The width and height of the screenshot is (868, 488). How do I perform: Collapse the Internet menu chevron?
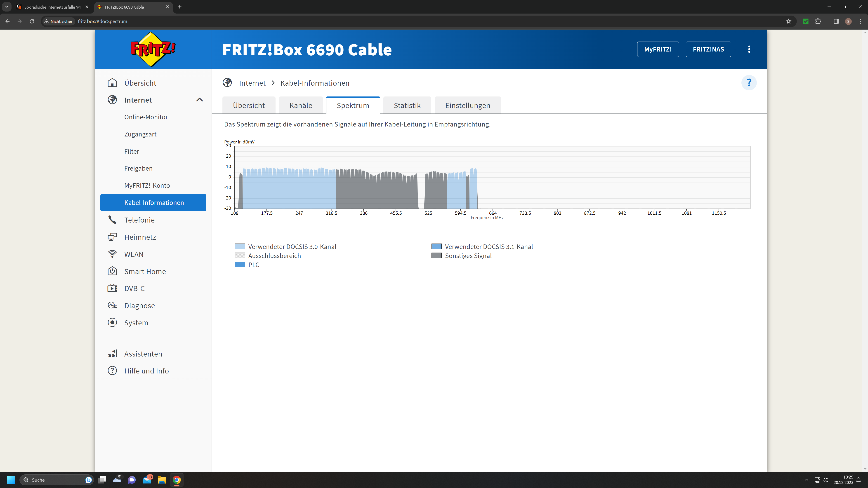tap(199, 100)
